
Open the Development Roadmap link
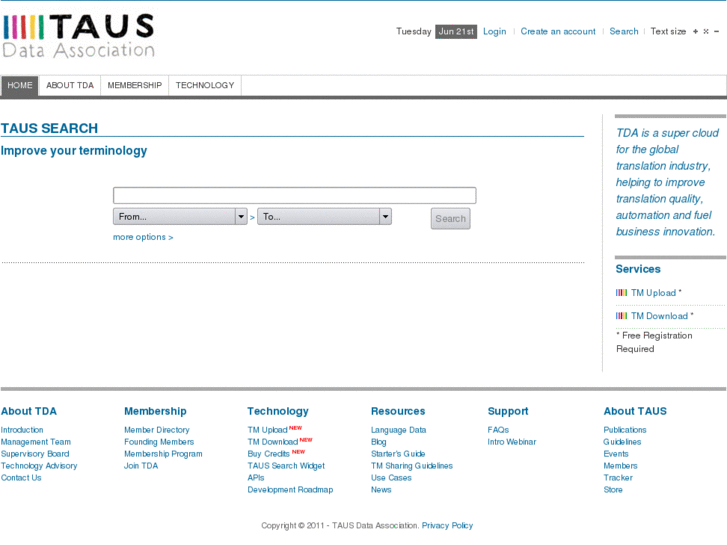point(290,490)
